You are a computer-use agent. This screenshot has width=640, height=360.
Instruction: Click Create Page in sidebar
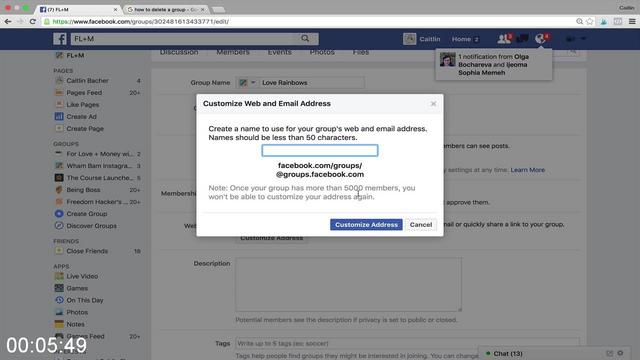coord(85,129)
